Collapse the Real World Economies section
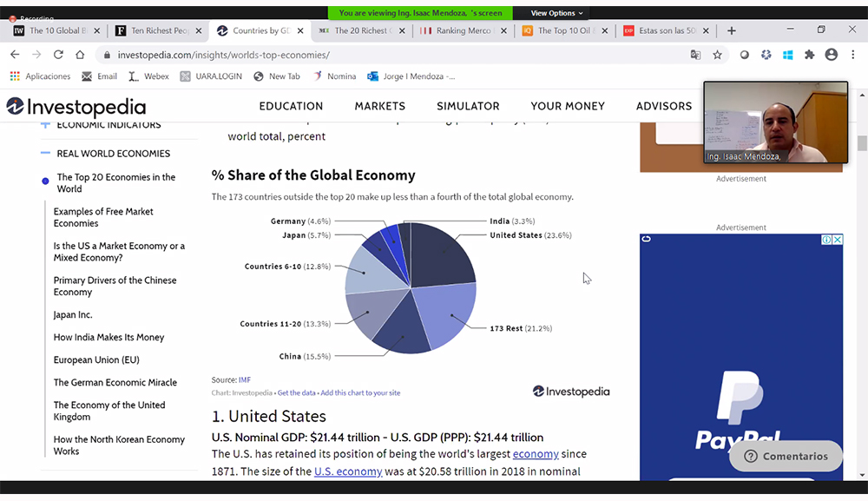The width and height of the screenshot is (868, 501). click(45, 154)
